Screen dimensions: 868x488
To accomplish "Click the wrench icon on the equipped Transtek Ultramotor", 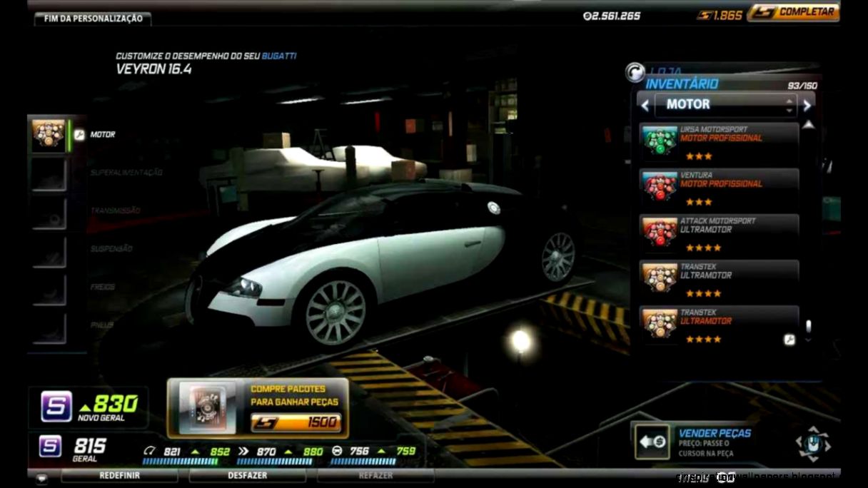I will click(789, 341).
